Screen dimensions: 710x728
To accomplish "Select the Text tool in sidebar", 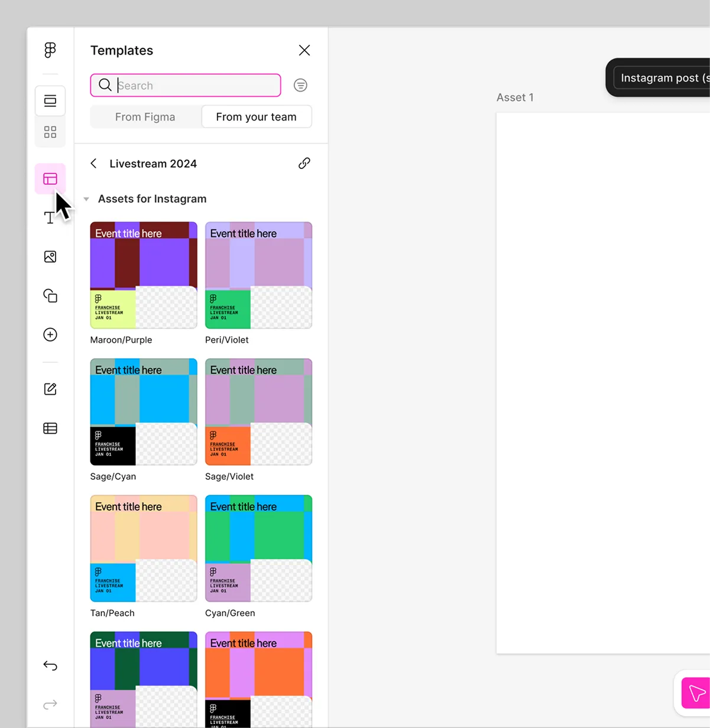I will click(50, 217).
